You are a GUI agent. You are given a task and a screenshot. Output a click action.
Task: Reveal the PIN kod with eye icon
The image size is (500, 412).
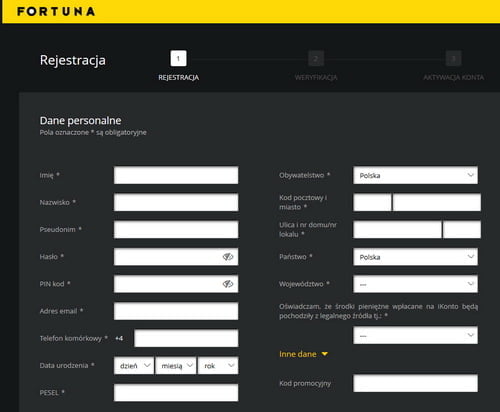[x=228, y=284]
